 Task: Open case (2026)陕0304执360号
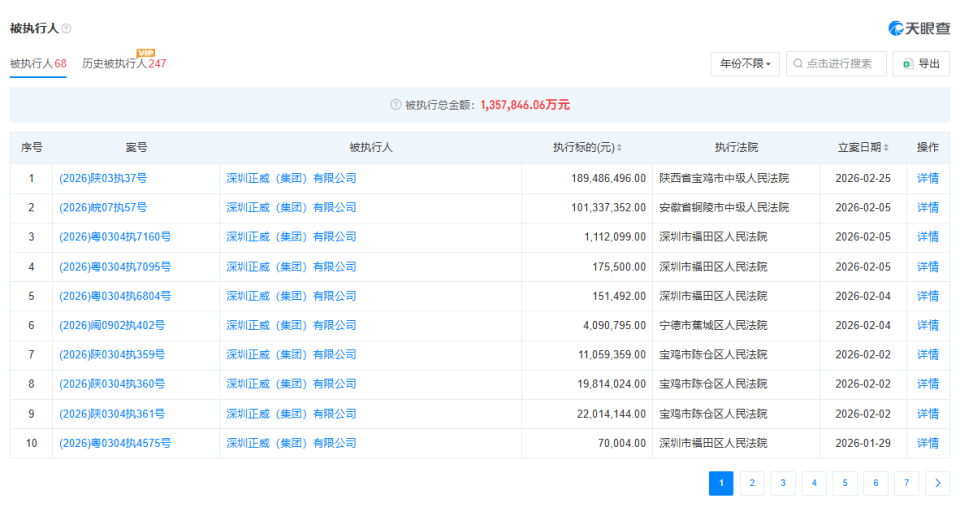112,384
